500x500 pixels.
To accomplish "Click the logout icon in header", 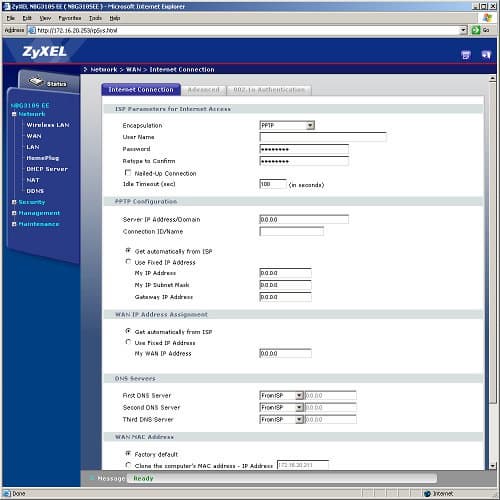I will 486,55.
